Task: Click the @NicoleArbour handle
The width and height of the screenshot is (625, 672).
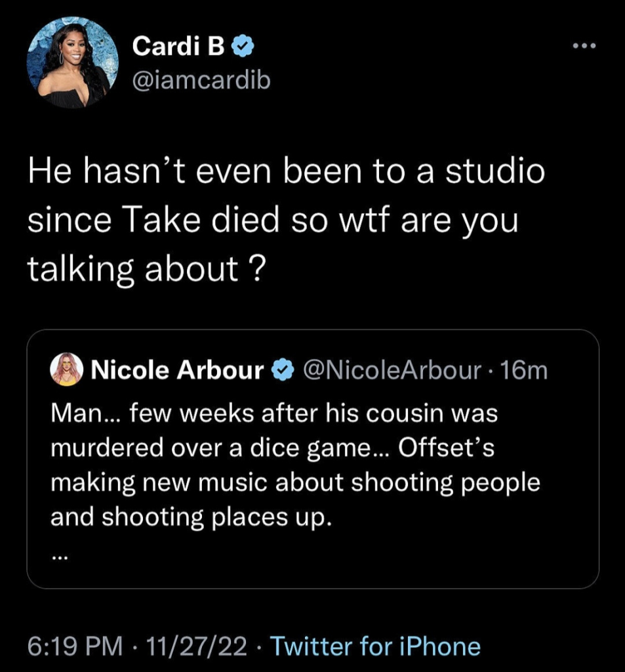Action: (x=391, y=371)
